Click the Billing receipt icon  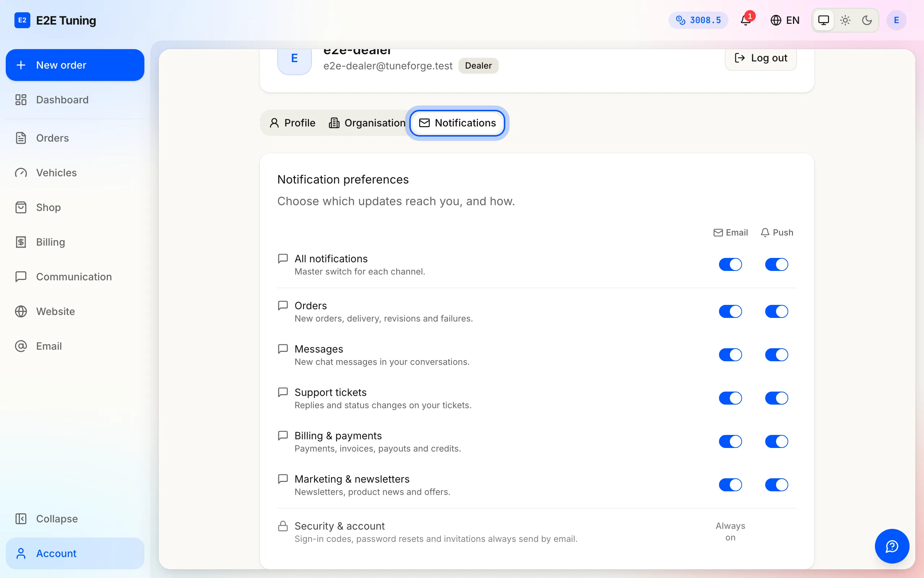[x=21, y=242]
